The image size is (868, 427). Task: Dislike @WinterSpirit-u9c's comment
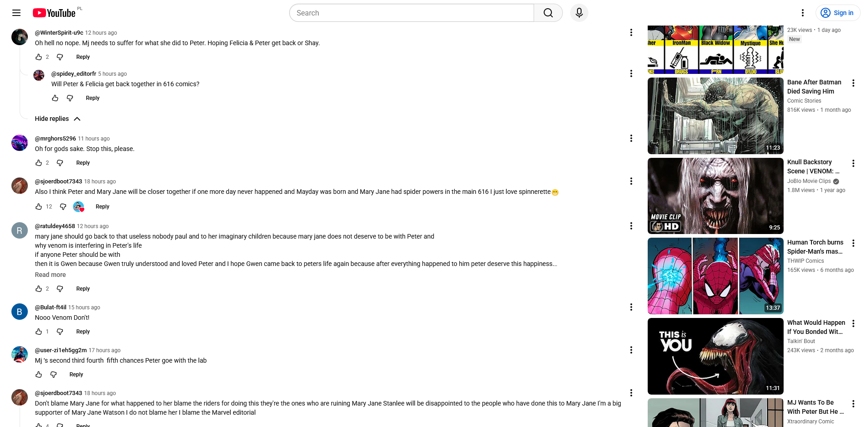[x=60, y=57]
